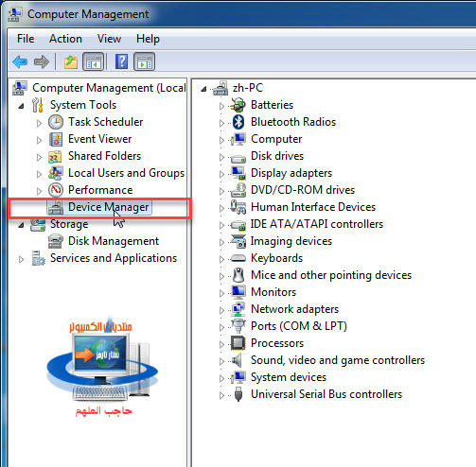Click the Batteries icon
The height and width of the screenshot is (467, 476).
(238, 105)
